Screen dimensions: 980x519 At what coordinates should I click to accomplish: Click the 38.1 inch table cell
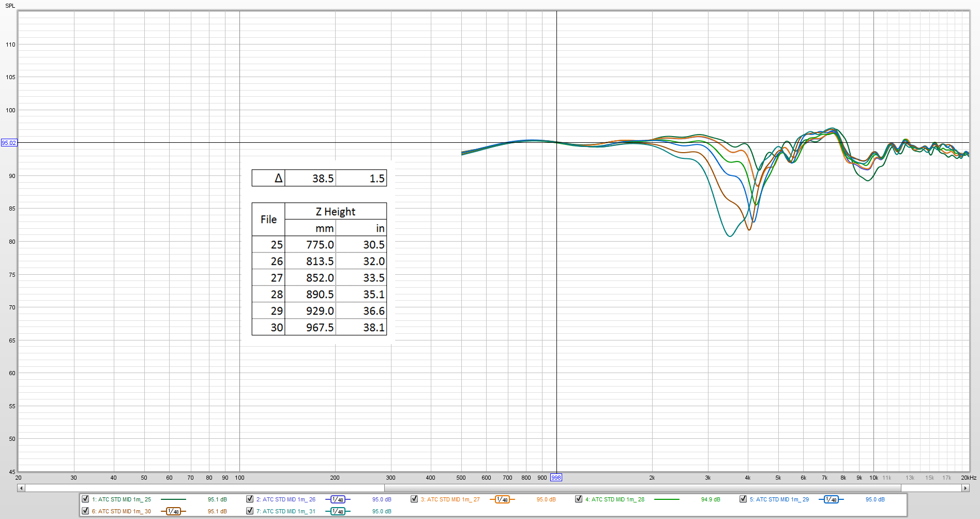(x=361, y=327)
